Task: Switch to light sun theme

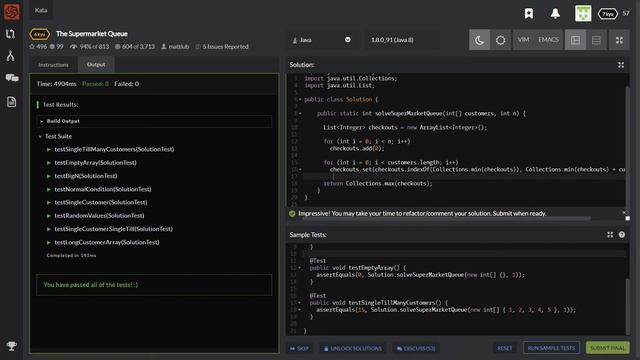Action: tap(500, 40)
